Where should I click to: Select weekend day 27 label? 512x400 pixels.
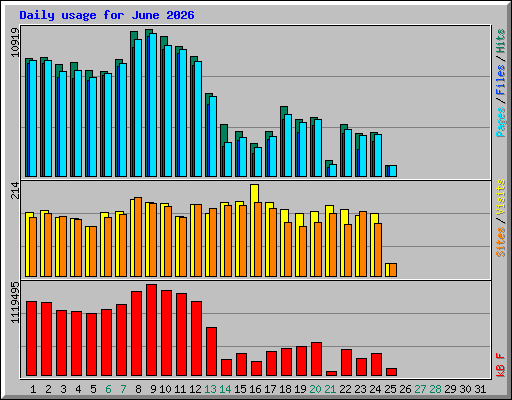(420, 389)
